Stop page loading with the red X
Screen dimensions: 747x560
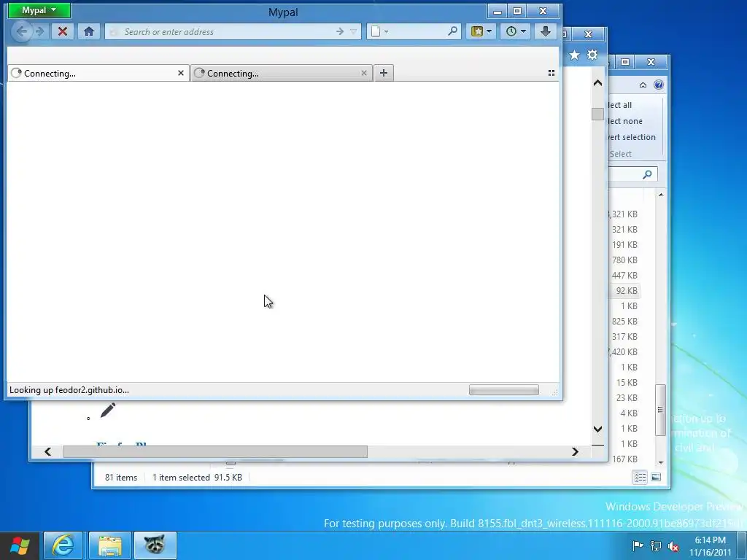coord(63,32)
